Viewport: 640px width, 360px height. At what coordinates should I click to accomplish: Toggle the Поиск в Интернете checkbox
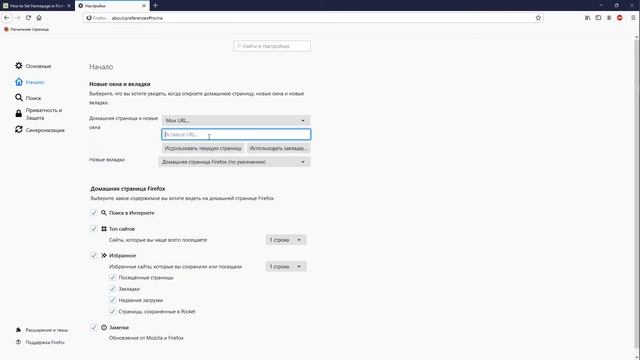tap(93, 213)
